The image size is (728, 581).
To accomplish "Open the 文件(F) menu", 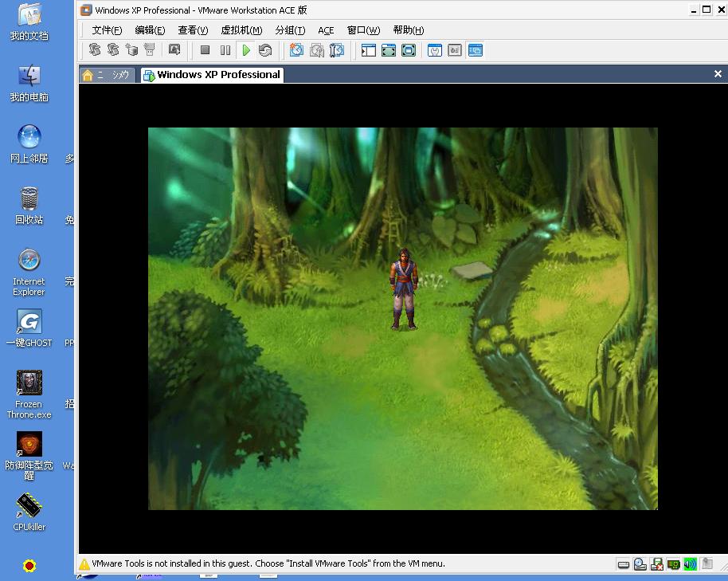I will [107, 30].
